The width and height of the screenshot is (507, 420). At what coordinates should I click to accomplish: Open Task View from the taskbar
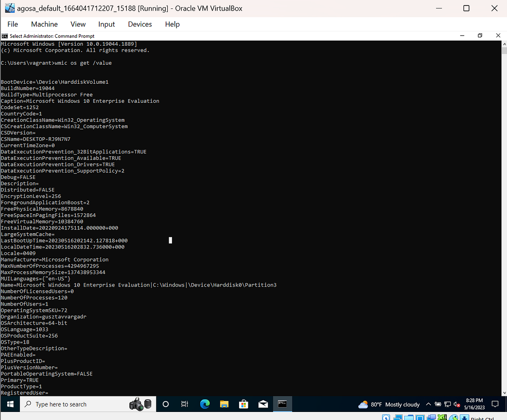[184, 404]
